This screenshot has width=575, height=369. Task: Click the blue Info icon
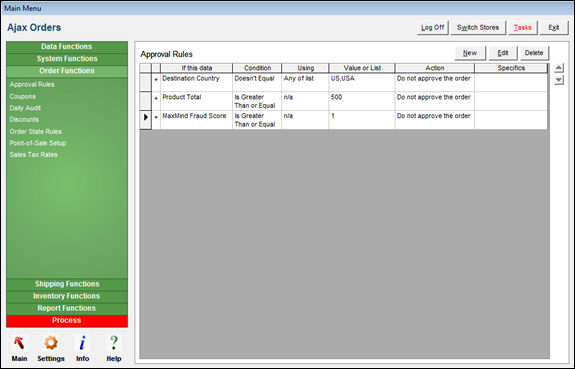(83, 343)
